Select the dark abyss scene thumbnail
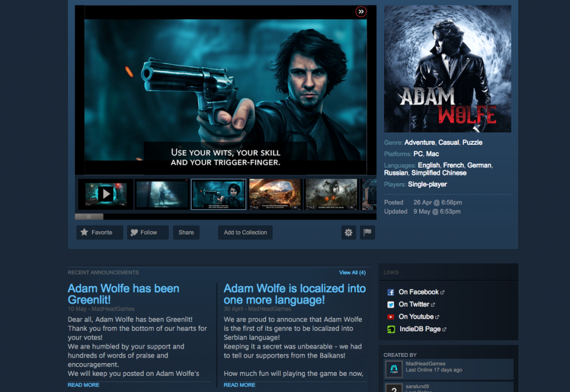The width and height of the screenshot is (570, 392). [x=332, y=194]
